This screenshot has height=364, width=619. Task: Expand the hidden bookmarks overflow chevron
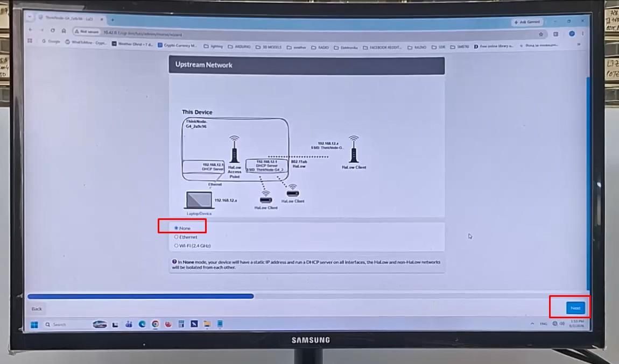579,45
